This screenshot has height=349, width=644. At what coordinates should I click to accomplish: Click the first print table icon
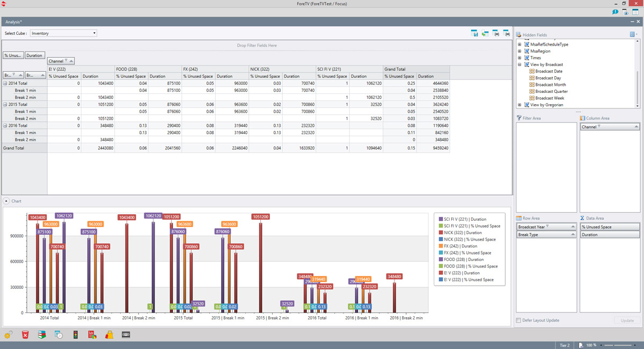pyautogui.click(x=496, y=33)
